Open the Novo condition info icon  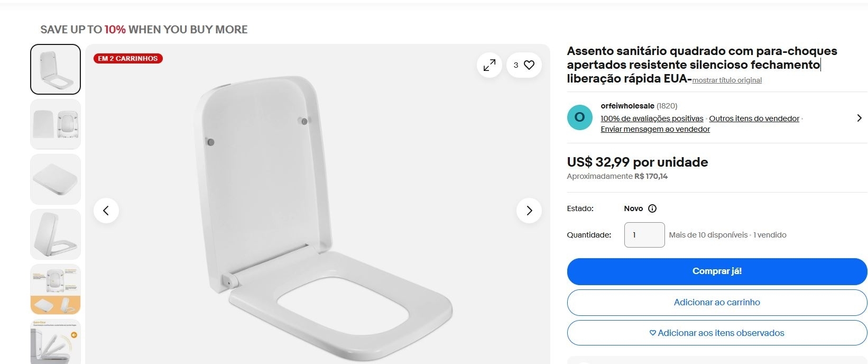(652, 208)
